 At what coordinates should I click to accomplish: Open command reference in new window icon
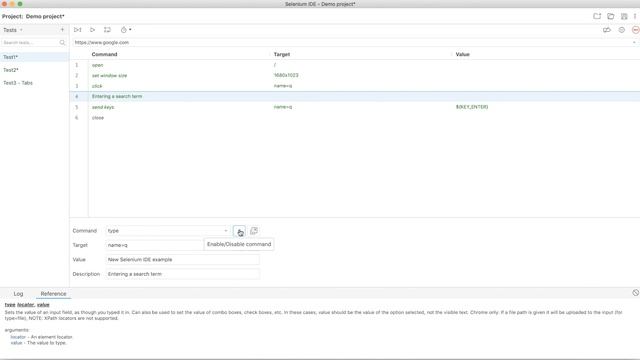pyautogui.click(x=253, y=231)
